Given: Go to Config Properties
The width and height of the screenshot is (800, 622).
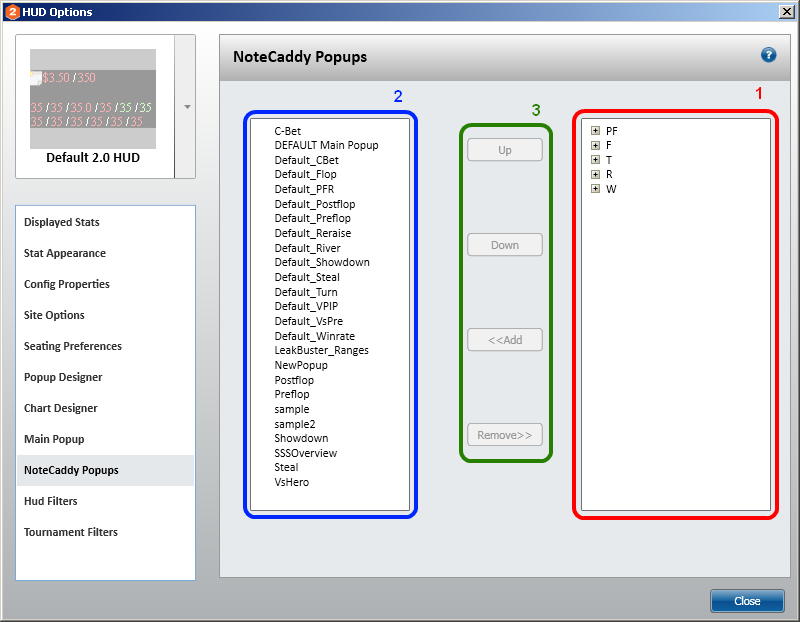Looking at the screenshot, I should pos(105,284).
